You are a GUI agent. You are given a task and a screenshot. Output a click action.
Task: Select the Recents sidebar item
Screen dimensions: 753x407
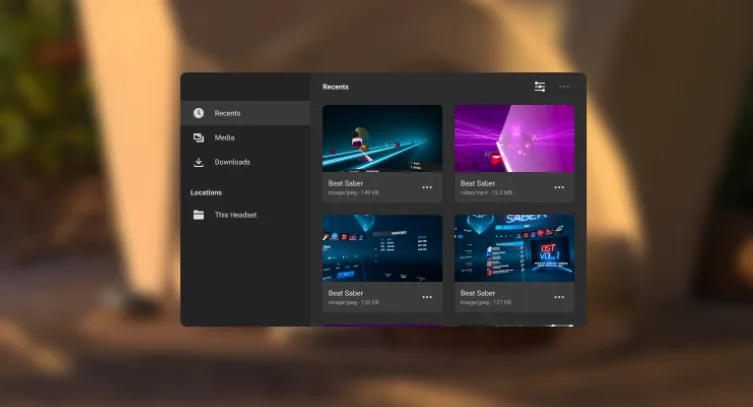(x=245, y=113)
